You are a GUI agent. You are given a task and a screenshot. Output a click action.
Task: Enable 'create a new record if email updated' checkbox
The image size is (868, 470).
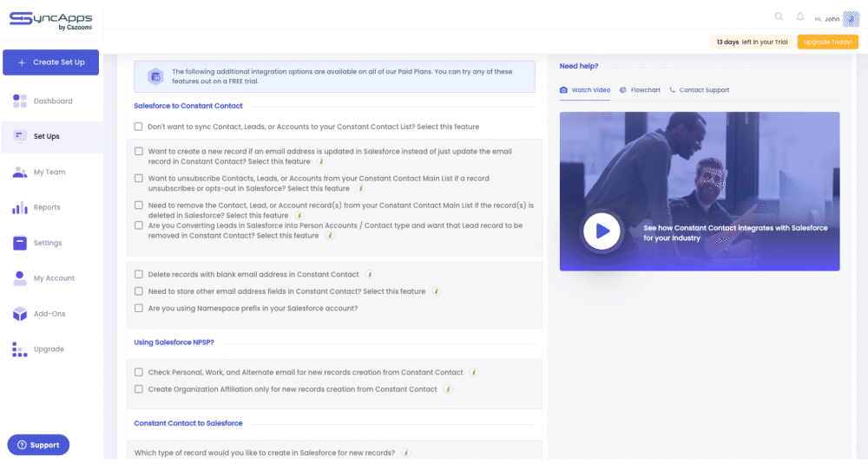pyautogui.click(x=139, y=151)
